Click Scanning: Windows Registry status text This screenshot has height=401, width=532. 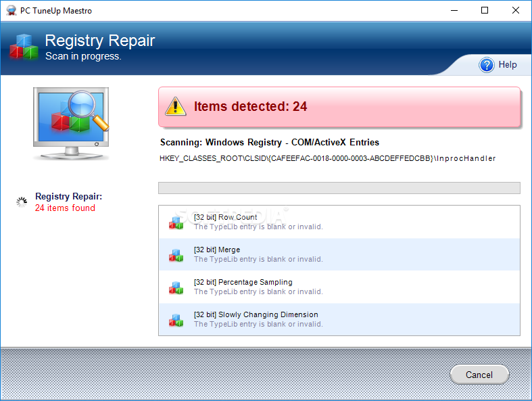point(270,142)
